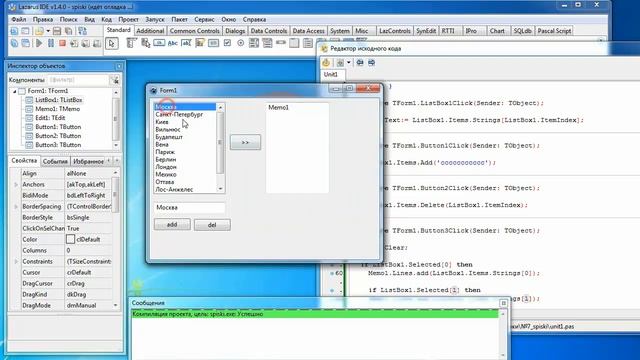The width and height of the screenshot is (640, 360).
Task: Click the 'add' button on Form1
Action: [x=172, y=224]
